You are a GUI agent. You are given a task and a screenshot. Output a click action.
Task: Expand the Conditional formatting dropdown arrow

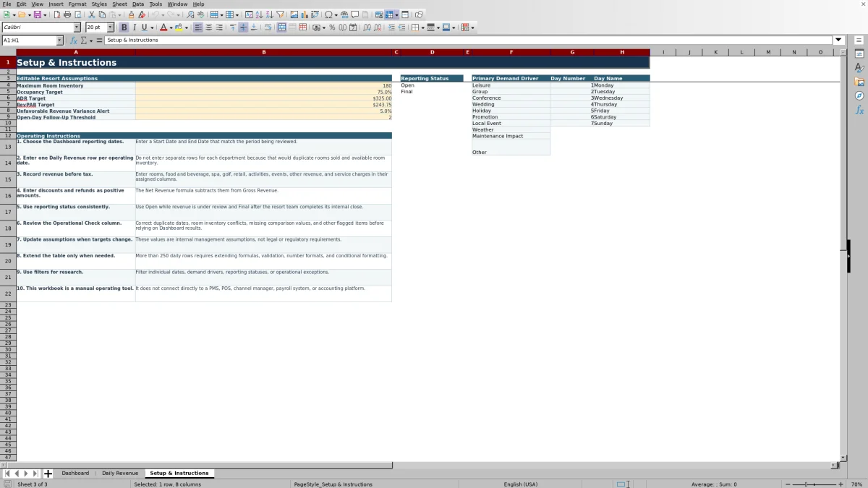(x=473, y=27)
